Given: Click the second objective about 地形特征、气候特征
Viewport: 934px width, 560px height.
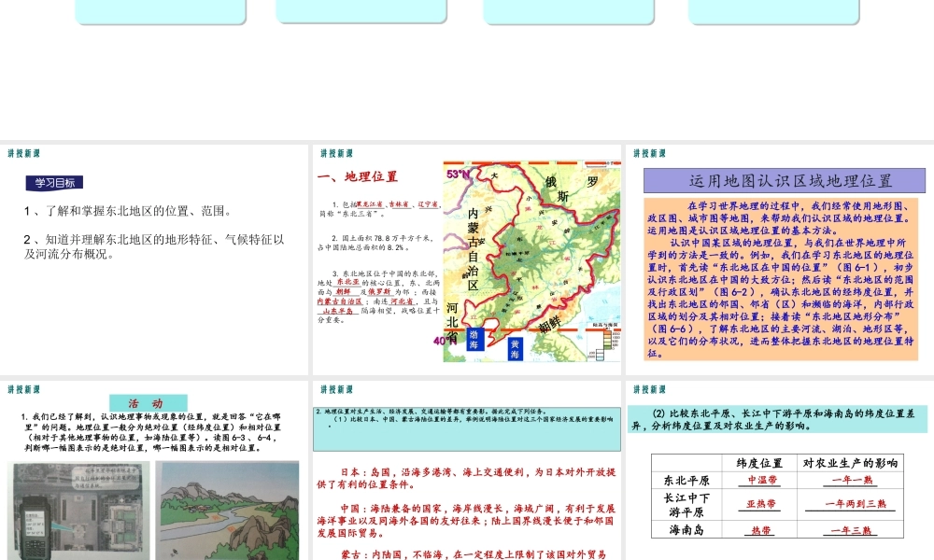Looking at the screenshot, I should click(154, 246).
